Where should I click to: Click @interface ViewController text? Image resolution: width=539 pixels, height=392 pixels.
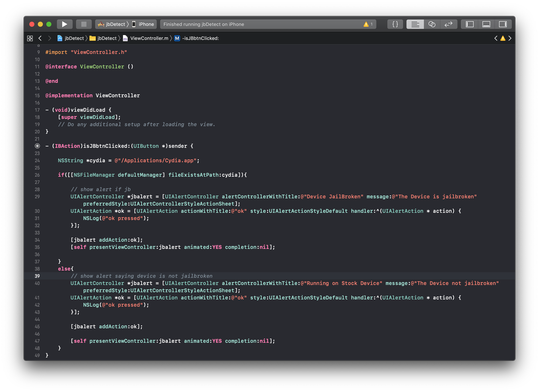tap(85, 66)
